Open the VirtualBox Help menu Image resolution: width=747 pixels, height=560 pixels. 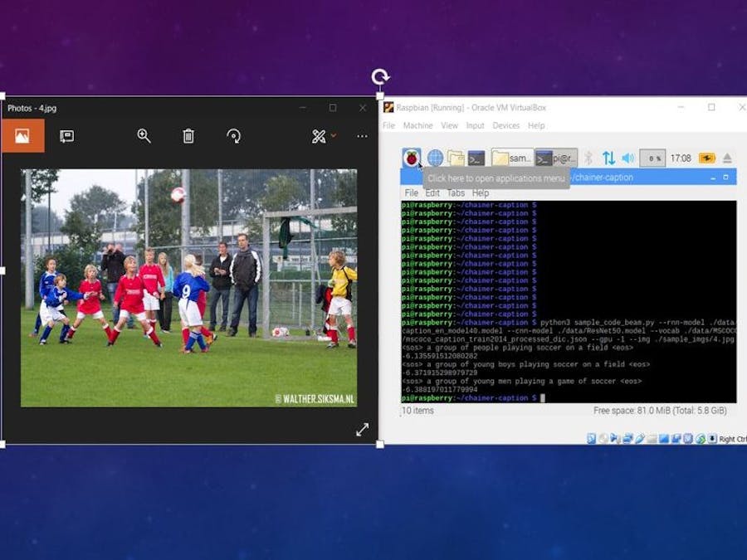[x=536, y=125]
